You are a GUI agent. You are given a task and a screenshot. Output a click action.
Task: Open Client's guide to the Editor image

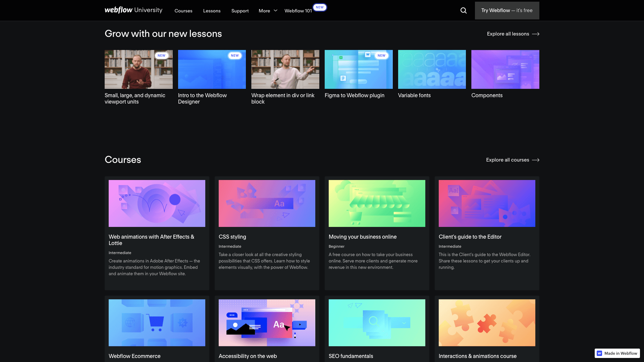[x=487, y=203]
